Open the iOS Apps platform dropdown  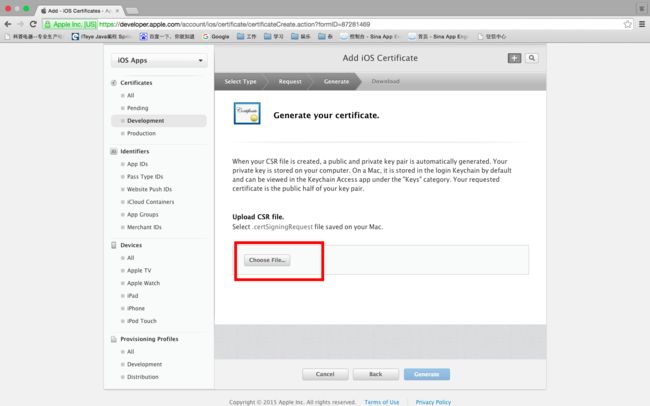(159, 61)
